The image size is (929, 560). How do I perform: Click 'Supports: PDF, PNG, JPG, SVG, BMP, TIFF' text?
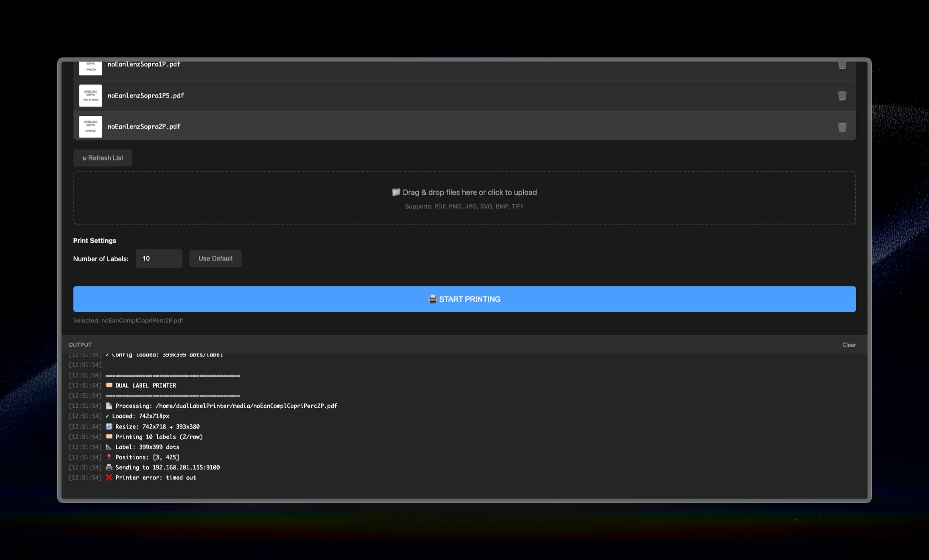click(x=464, y=207)
